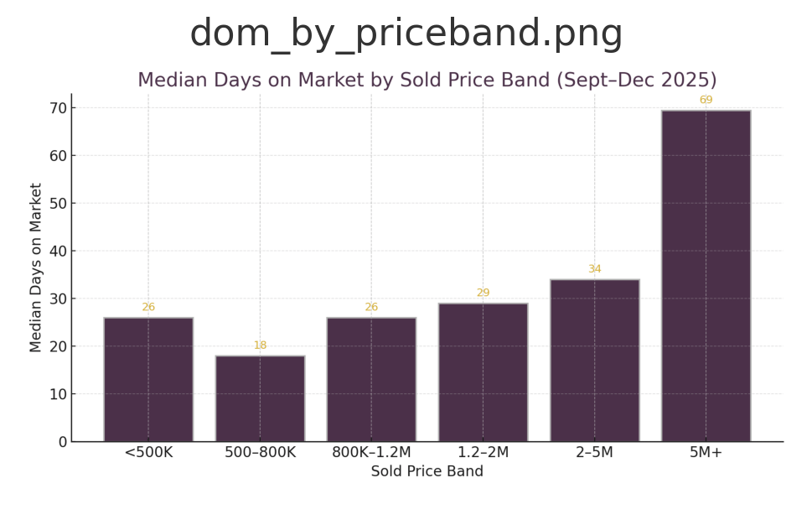Click the 800K–1.2M bar
Image resolution: width=812 pixels, height=509 pixels.
click(x=371, y=379)
